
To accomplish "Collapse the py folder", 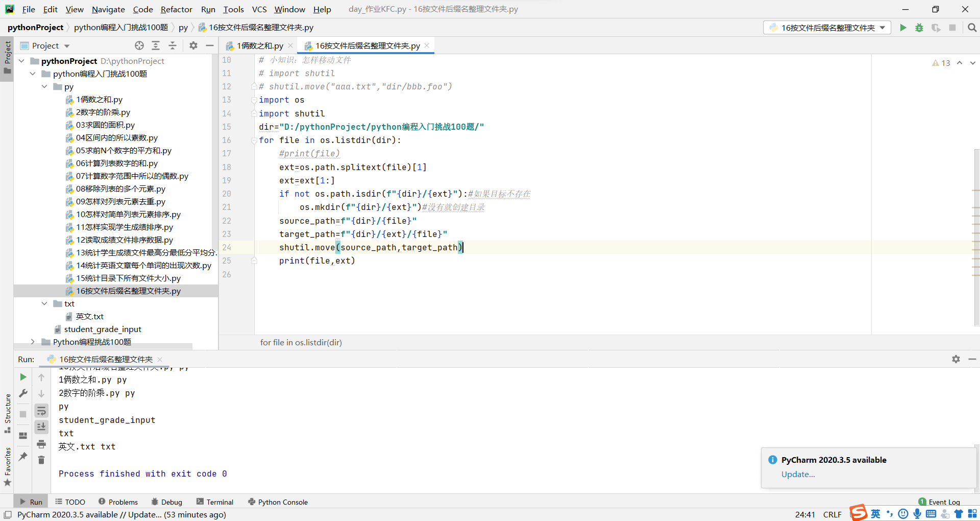I will tap(44, 86).
